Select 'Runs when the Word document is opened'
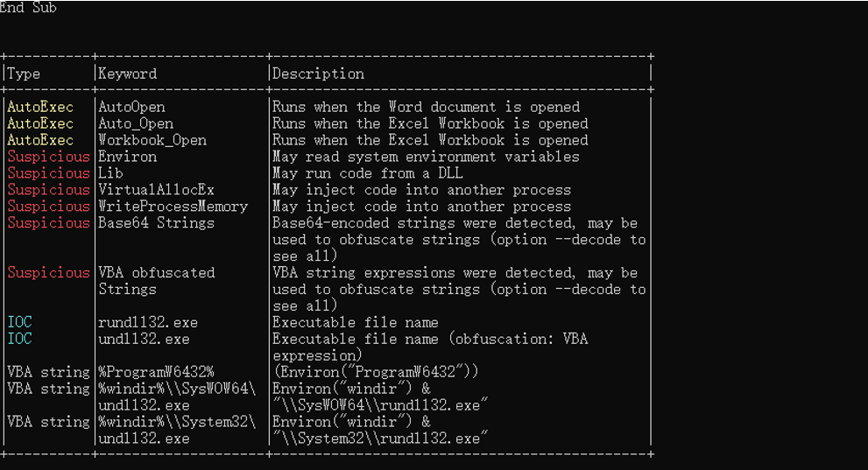868x470 pixels. point(427,107)
